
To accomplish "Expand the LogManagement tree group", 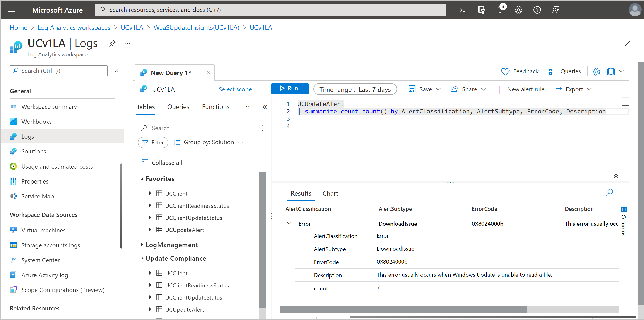I will (x=142, y=245).
